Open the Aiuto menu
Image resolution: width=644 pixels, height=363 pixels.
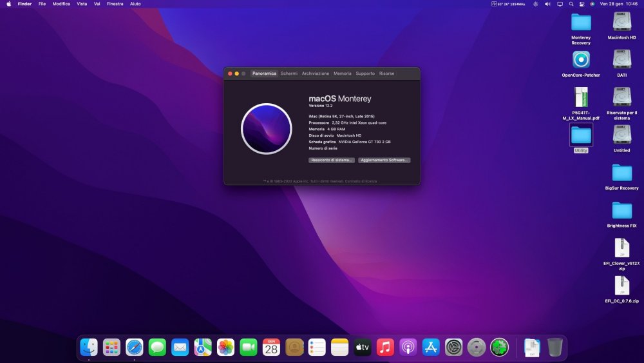[x=135, y=4]
